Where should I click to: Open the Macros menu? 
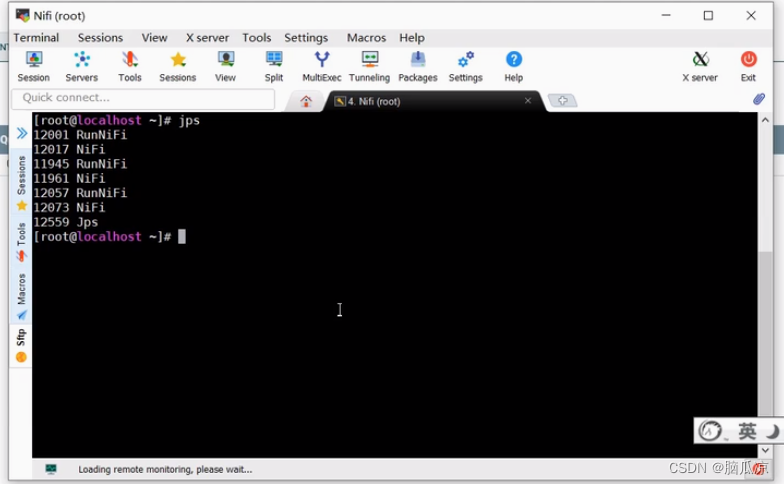[366, 38]
